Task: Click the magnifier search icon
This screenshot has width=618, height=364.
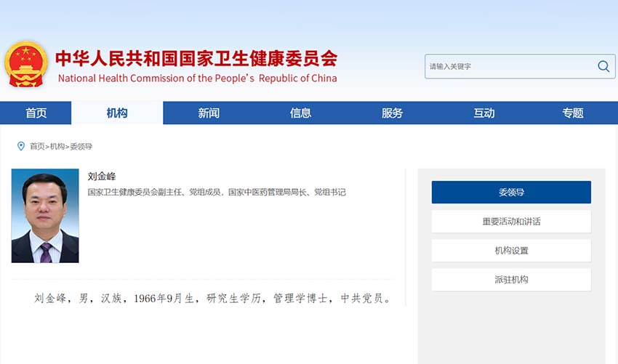Action: coord(603,66)
